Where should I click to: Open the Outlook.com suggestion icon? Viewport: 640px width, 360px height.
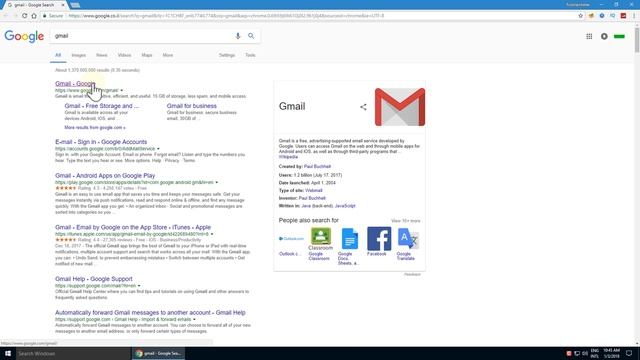click(x=291, y=239)
